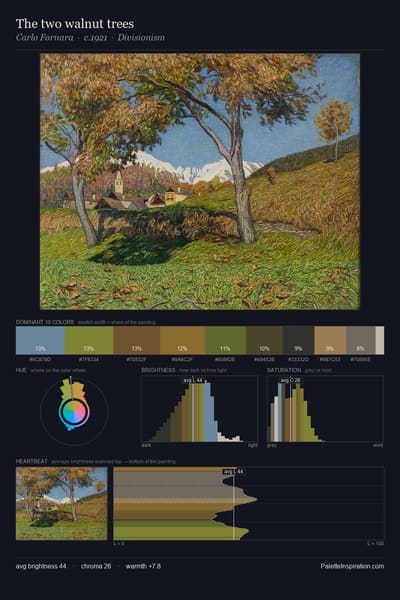Select the narrow off-white swatch at the palette's end
Viewport: 400px width, 600px height.
(380, 340)
